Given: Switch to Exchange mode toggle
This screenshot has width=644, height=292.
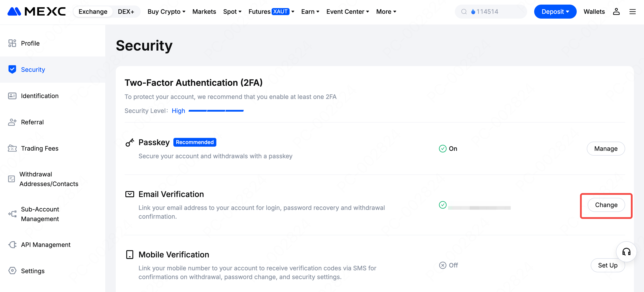Looking at the screenshot, I should tap(93, 11).
